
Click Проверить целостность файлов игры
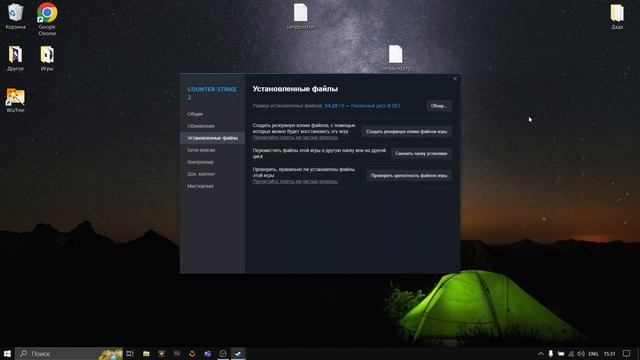[409, 176]
